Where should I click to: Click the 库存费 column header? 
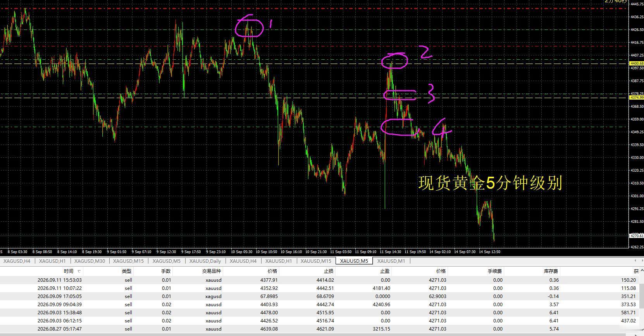coord(551,271)
